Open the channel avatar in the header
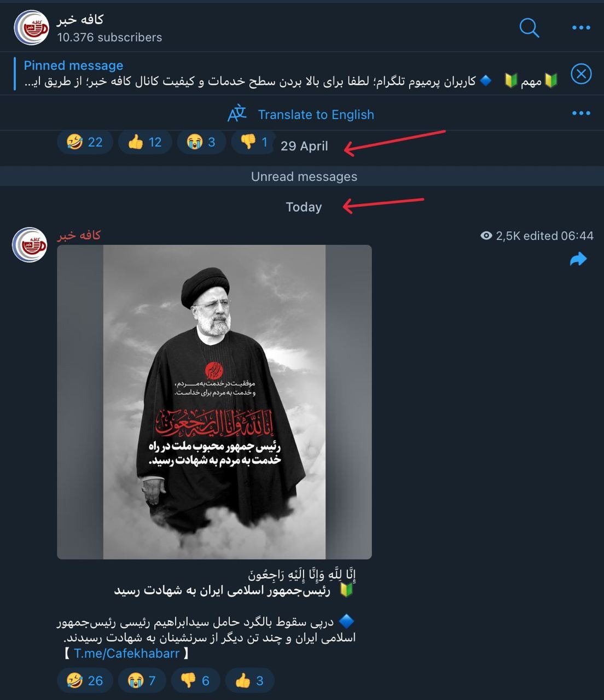The width and height of the screenshot is (604, 700). (x=31, y=27)
